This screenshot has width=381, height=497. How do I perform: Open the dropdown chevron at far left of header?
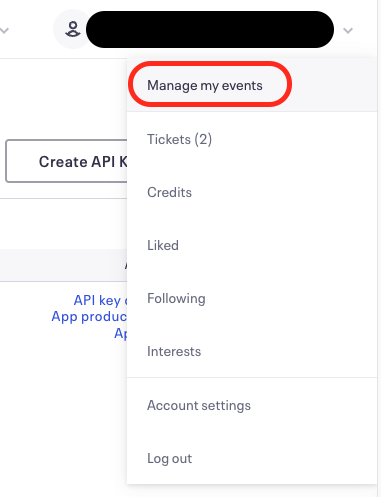click(x=4, y=31)
